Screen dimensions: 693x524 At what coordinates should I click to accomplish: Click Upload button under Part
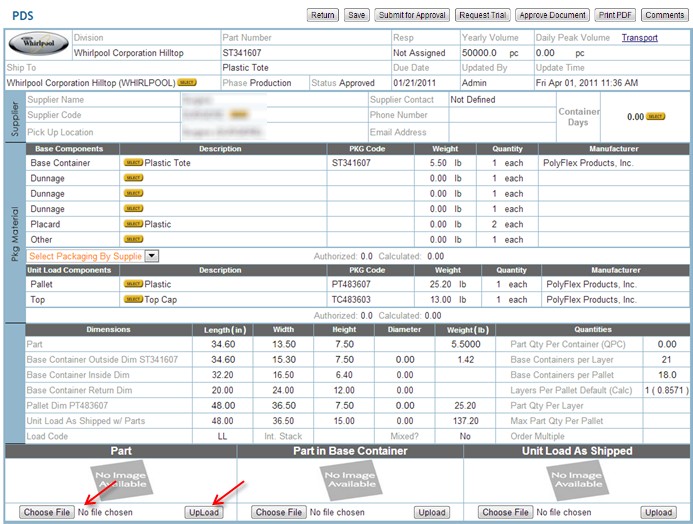click(x=204, y=513)
